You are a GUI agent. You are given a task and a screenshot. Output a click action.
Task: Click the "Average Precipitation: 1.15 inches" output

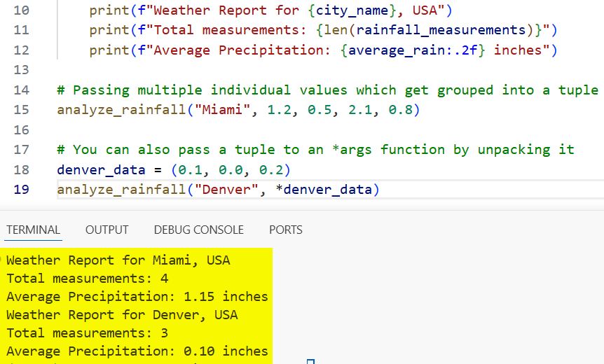tap(137, 297)
